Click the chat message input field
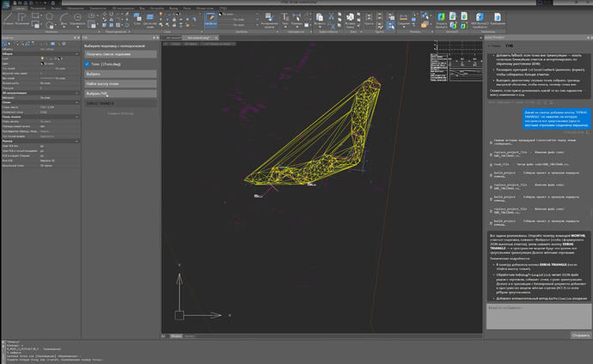 click(x=539, y=317)
